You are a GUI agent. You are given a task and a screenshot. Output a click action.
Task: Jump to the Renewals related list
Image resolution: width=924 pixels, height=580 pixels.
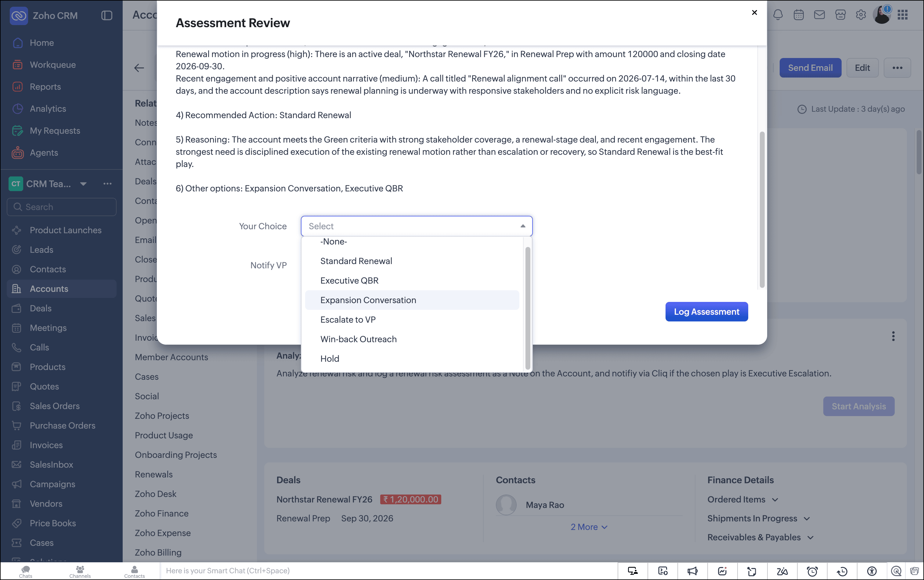(x=154, y=474)
